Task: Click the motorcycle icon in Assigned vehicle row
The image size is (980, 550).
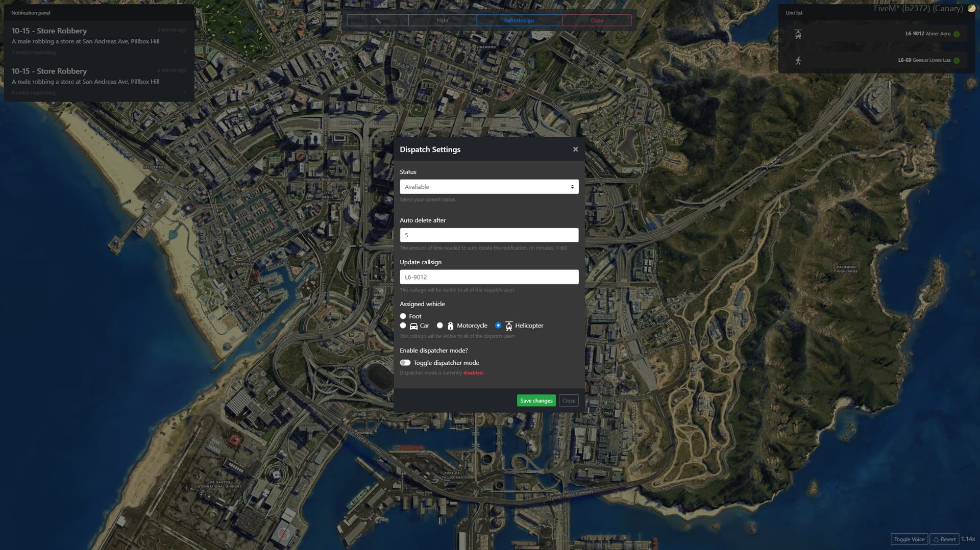Action: 450,326
